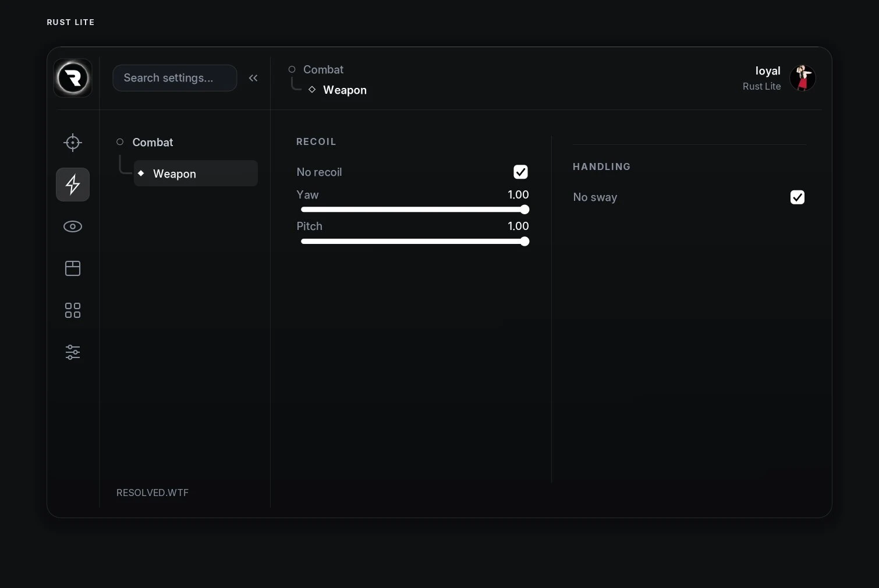Select Combat in the sidebar tree
Screen dimensions: 879x588
[153, 143]
